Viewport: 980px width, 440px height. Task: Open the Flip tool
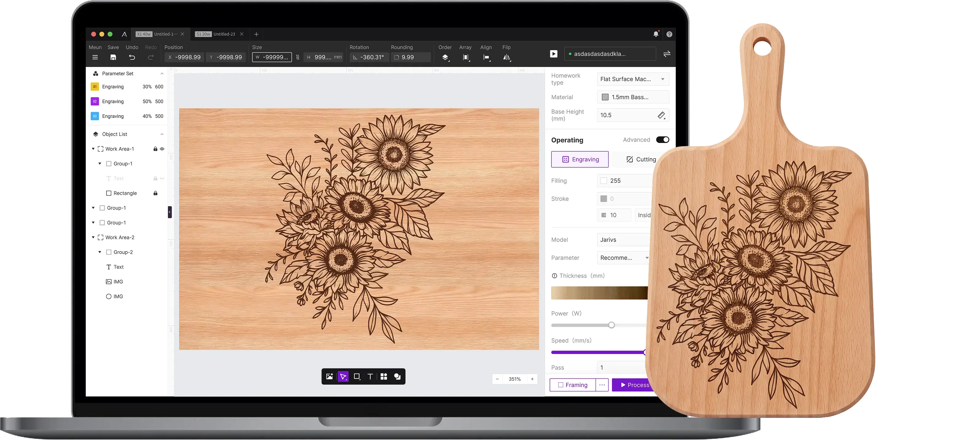pos(507,57)
